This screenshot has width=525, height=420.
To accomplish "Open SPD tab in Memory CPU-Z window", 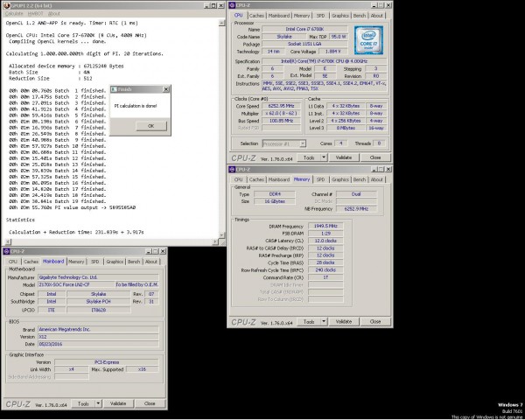I will point(321,179).
